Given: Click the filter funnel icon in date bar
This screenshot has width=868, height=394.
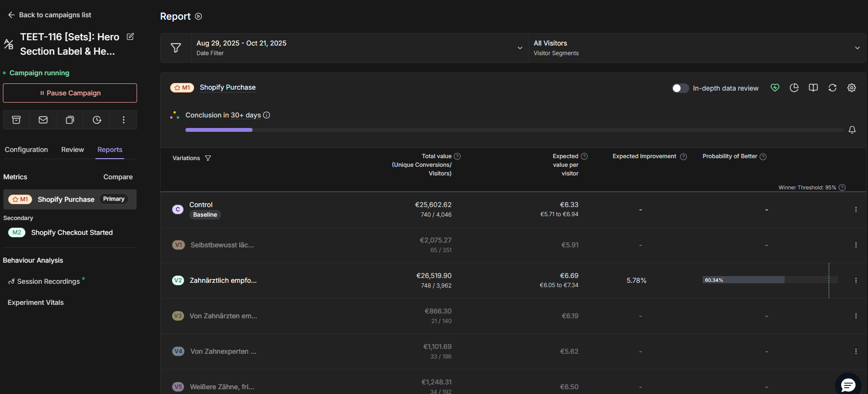Looking at the screenshot, I should click(x=176, y=48).
